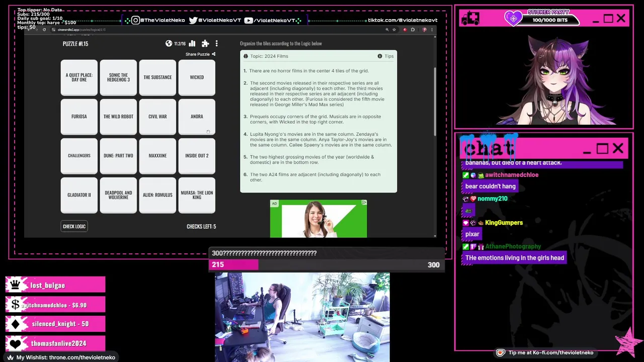
Task: Select the Sonic the Hedgehog 3 tile
Action: click(118, 77)
